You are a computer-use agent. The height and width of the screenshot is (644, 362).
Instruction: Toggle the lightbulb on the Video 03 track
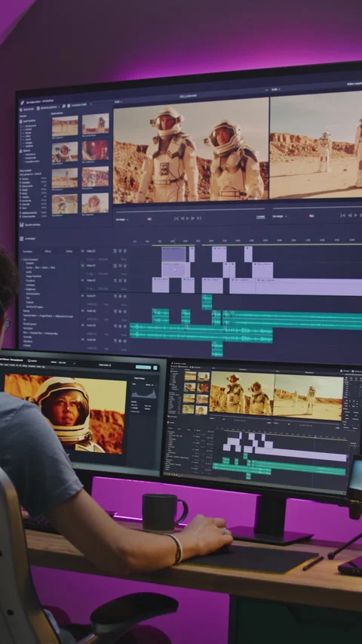pyautogui.click(x=124, y=251)
